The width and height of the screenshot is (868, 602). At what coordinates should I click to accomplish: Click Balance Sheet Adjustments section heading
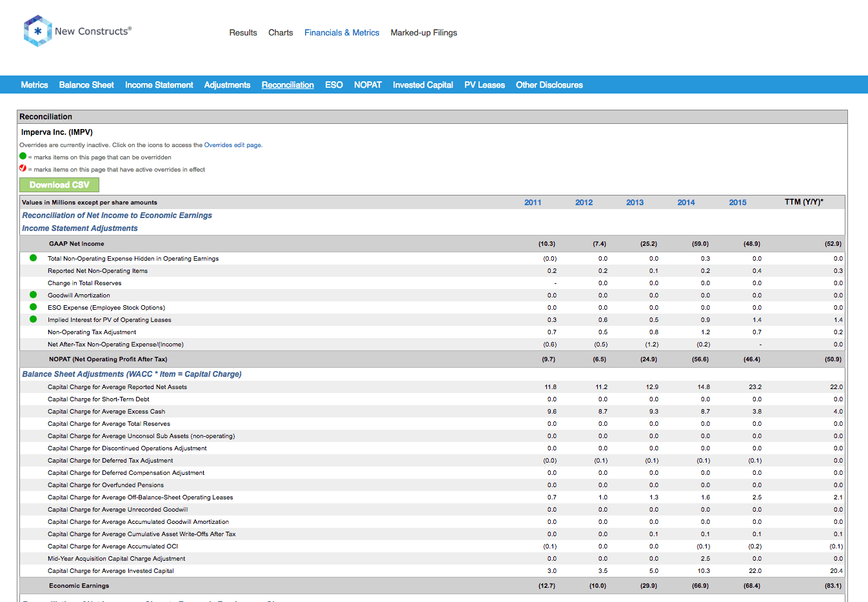pyautogui.click(x=132, y=374)
